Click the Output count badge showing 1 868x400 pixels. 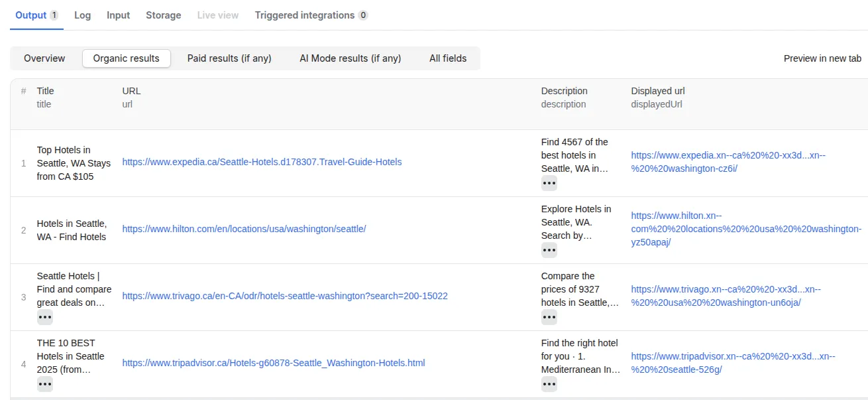(x=54, y=15)
